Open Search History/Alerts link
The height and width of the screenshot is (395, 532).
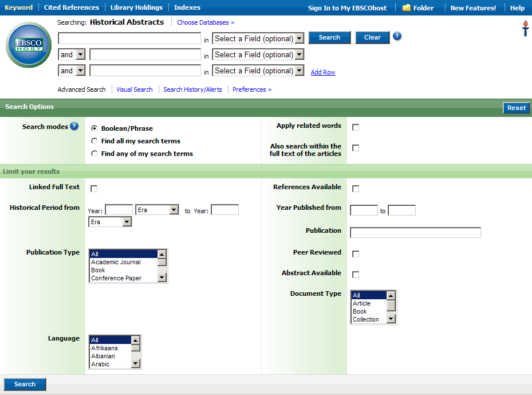pos(193,89)
